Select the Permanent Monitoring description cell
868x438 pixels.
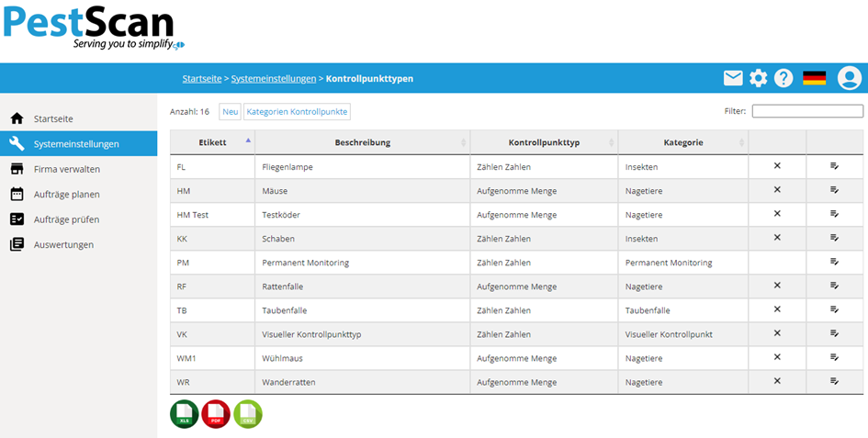click(x=363, y=263)
